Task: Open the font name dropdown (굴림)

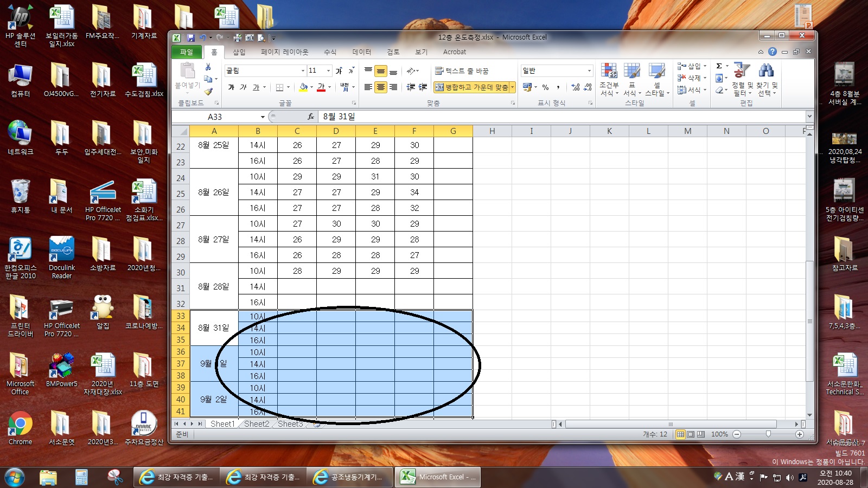Action: pos(303,71)
